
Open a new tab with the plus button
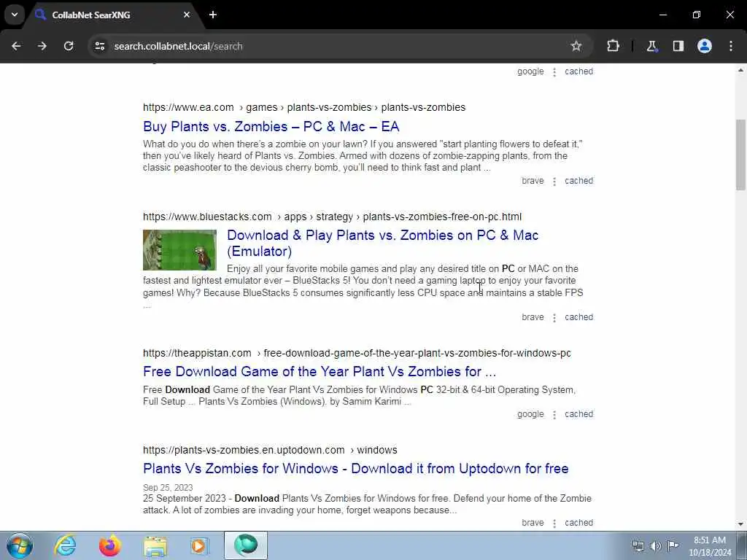tap(213, 15)
